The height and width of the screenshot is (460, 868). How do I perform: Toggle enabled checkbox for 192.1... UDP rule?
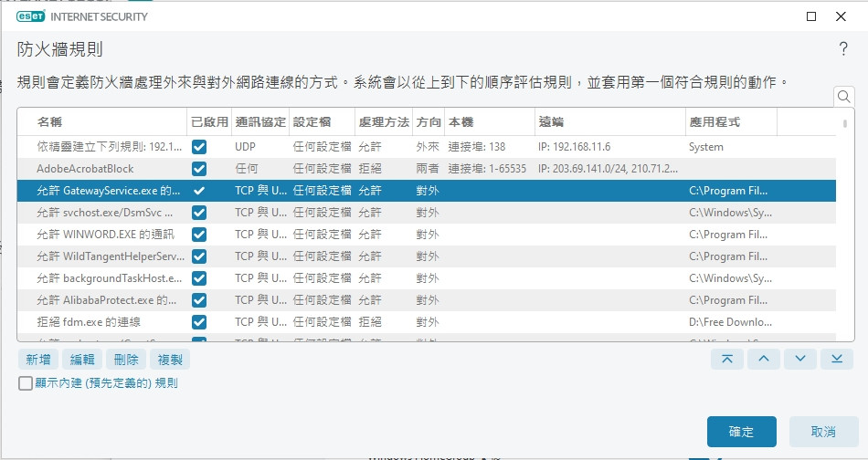199,147
